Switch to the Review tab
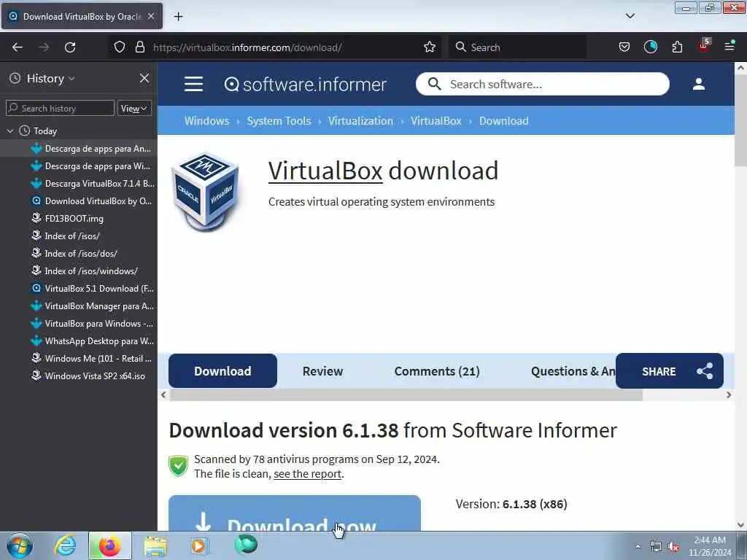747x560 pixels. point(322,371)
